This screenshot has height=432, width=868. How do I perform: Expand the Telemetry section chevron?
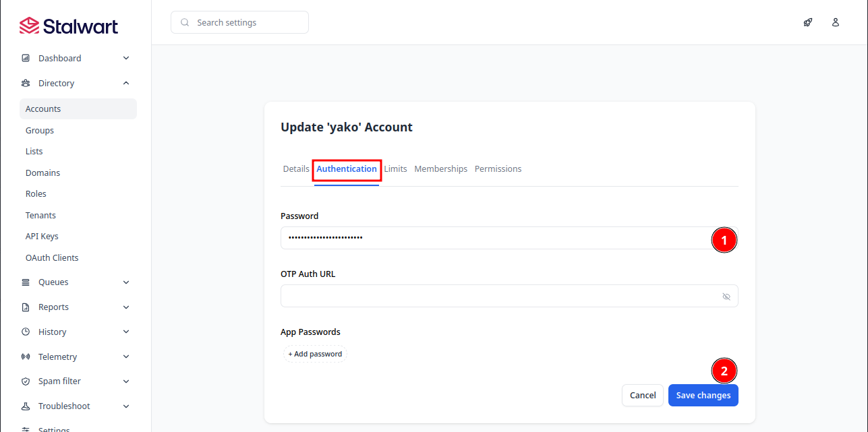pos(126,357)
